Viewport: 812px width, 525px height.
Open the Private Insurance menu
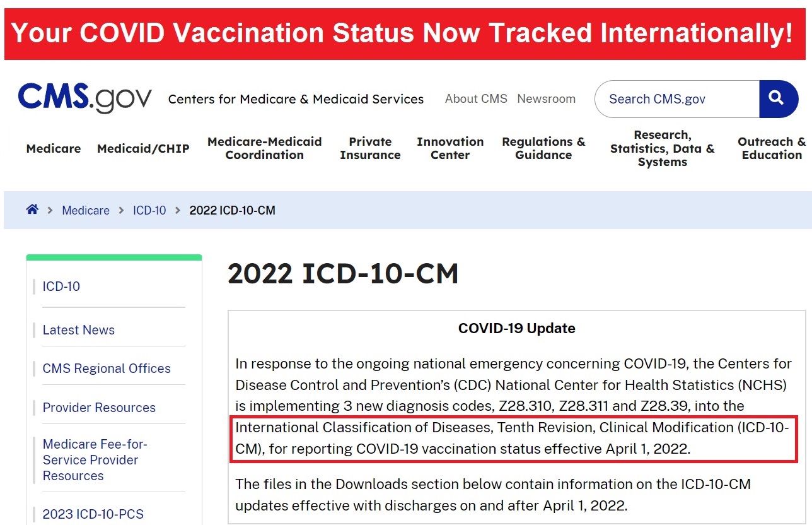(x=370, y=149)
